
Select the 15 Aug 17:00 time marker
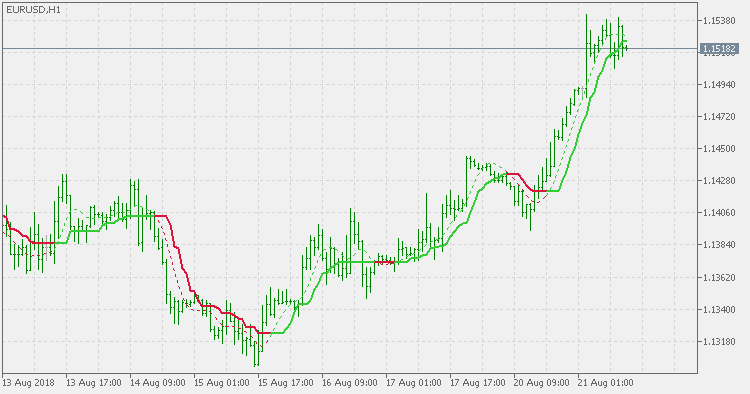(x=286, y=383)
